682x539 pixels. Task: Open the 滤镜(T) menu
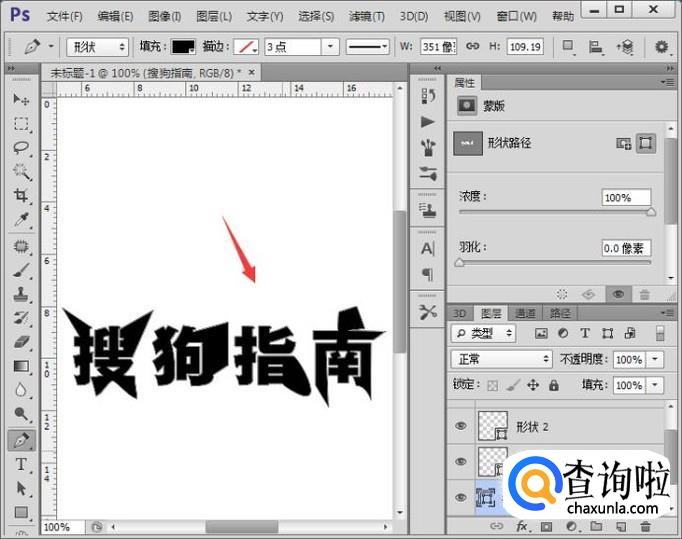(367, 17)
